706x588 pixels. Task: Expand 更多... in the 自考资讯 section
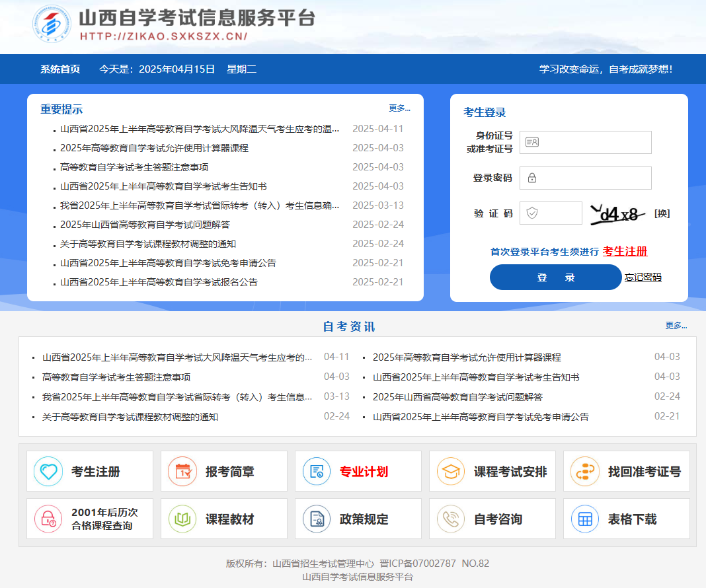click(x=676, y=325)
